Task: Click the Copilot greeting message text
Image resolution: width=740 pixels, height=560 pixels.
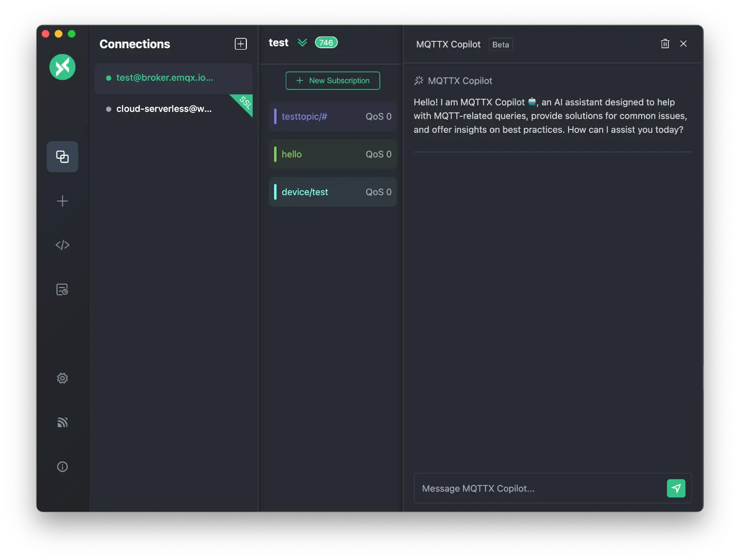Action: pos(550,116)
